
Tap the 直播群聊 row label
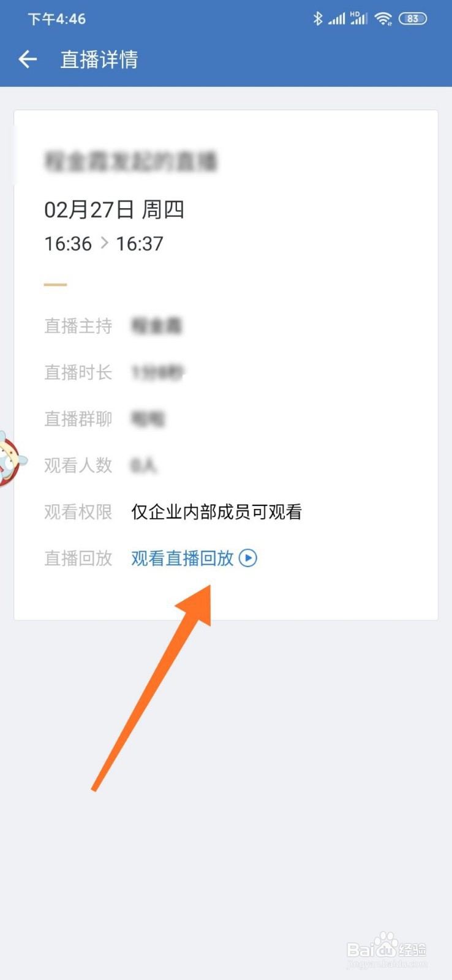78,419
